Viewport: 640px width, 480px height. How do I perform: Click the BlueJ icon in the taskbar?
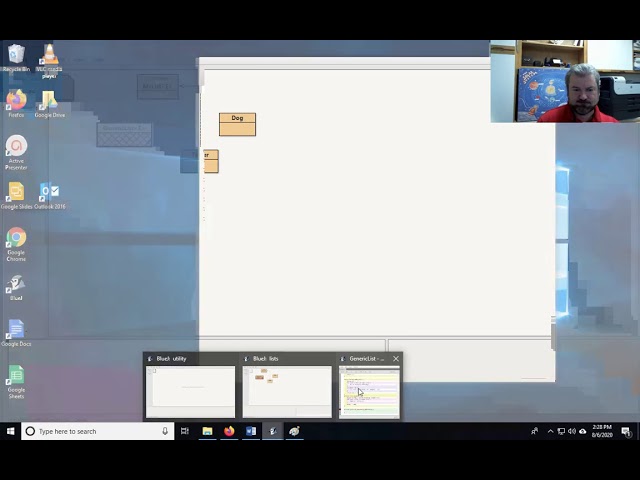(272, 431)
